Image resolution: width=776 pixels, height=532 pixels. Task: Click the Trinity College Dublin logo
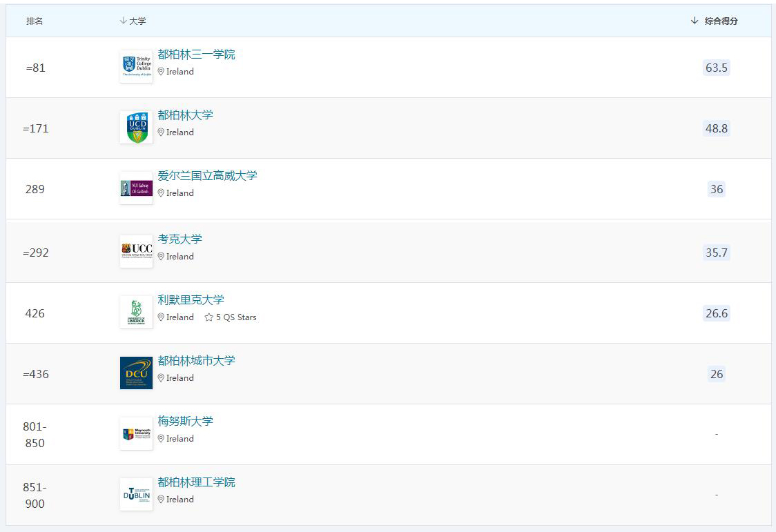coord(136,66)
